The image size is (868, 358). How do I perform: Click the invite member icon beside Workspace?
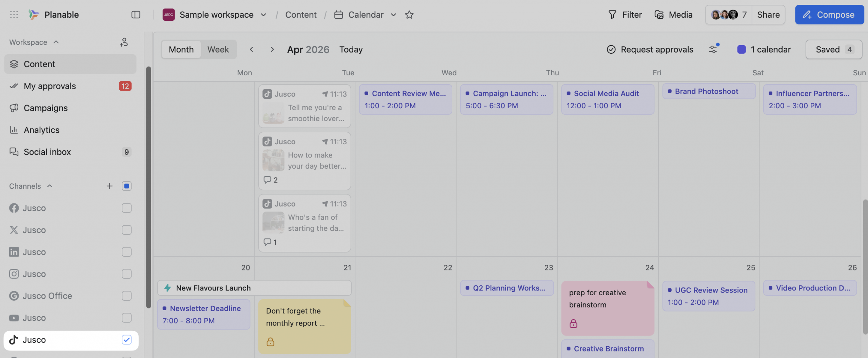click(124, 42)
